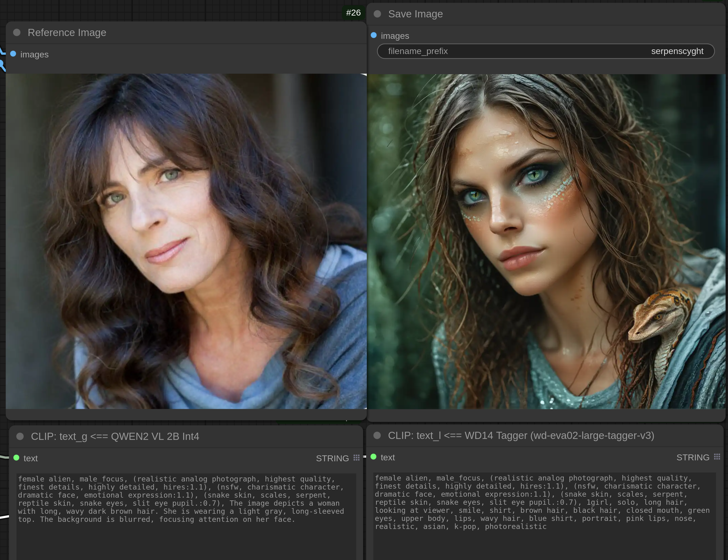Collapse the WD14 Tagger text_l node
The image size is (728, 560).
pos(377,436)
